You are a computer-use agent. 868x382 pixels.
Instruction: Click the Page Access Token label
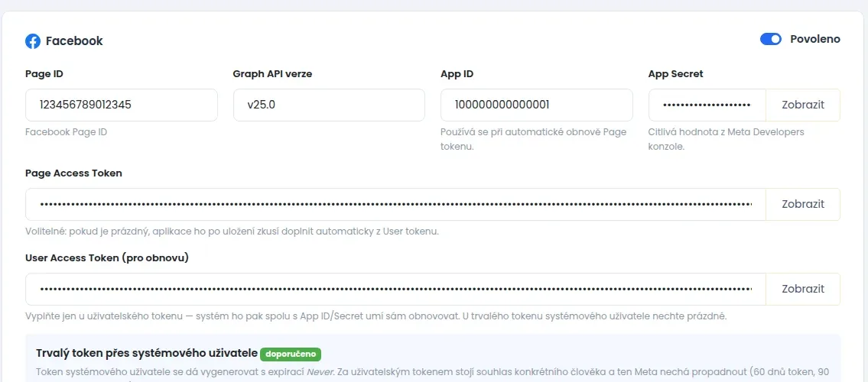coord(73,173)
